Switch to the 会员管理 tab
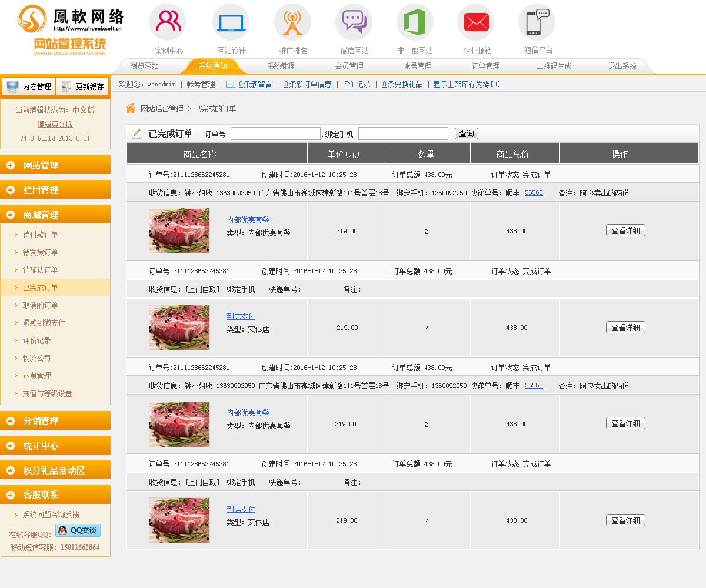The height and width of the screenshot is (588, 706). tap(349, 66)
